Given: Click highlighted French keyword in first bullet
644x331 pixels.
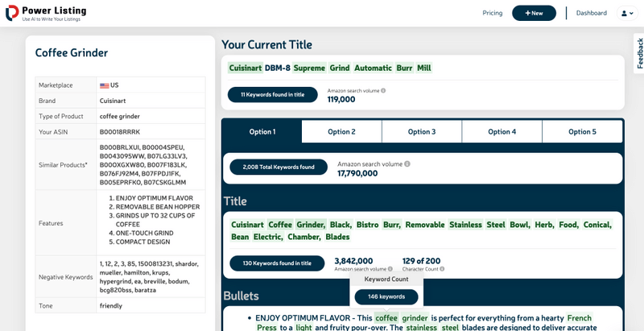Looking at the screenshot, I should point(579,318).
